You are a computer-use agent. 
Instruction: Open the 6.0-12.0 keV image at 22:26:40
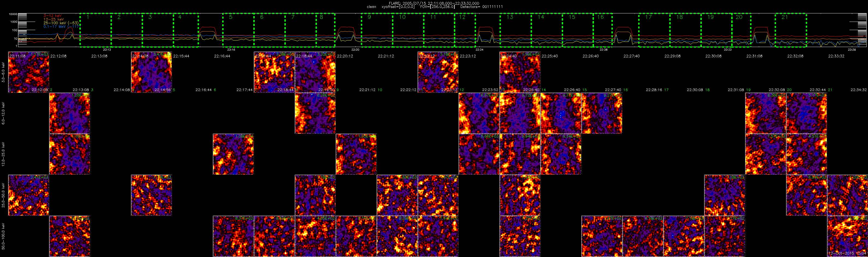pyautogui.click(x=602, y=113)
